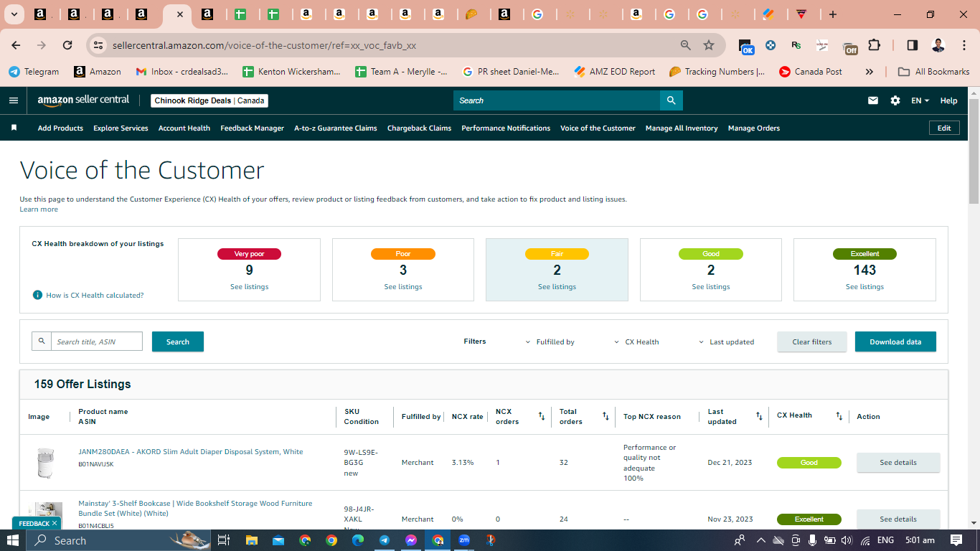This screenshot has height=551, width=980.
Task: View site information in the address bar
Action: [x=98, y=45]
